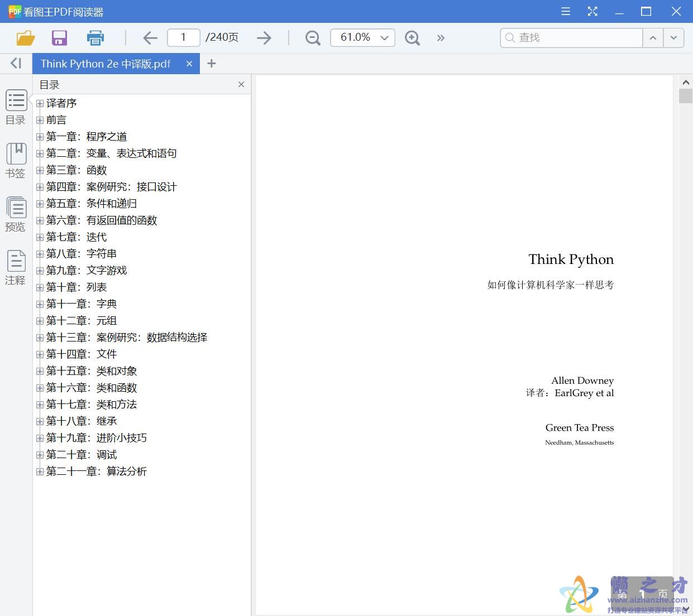Image resolution: width=693 pixels, height=616 pixels.
Task: Print the PDF document
Action: [x=95, y=37]
